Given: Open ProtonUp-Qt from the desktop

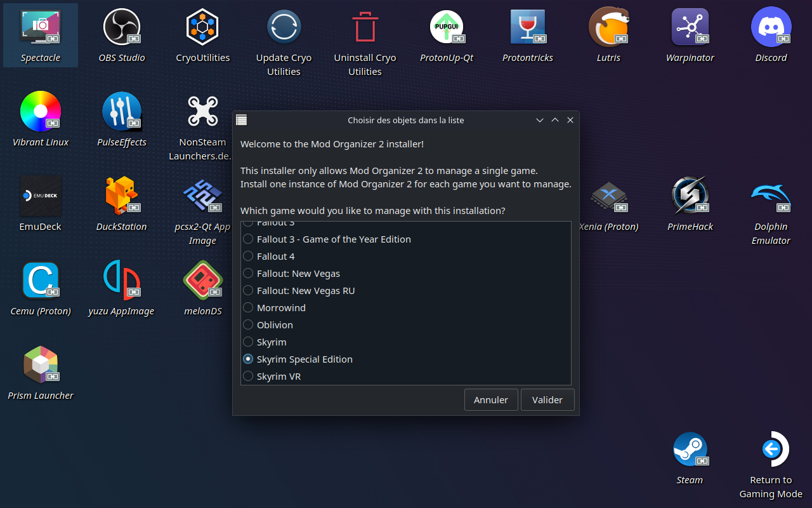Looking at the screenshot, I should [447, 27].
